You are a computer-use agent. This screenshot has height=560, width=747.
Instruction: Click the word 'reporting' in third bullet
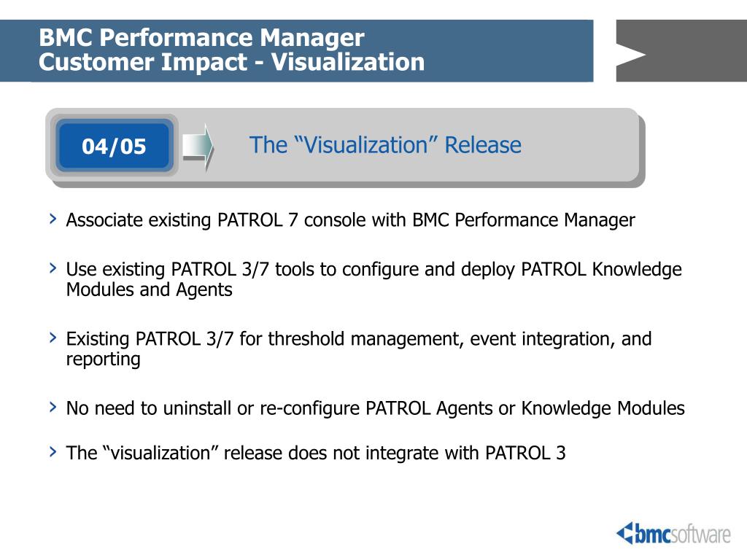(x=104, y=359)
